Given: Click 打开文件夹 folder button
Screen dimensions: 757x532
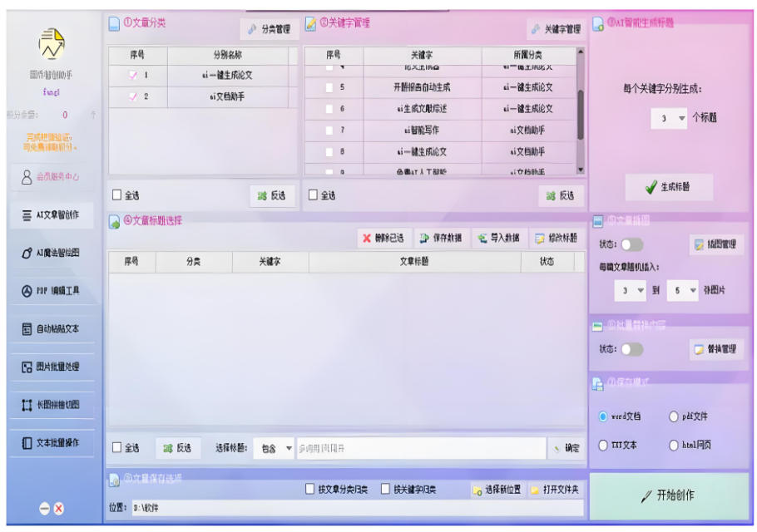Looking at the screenshot, I should (556, 490).
